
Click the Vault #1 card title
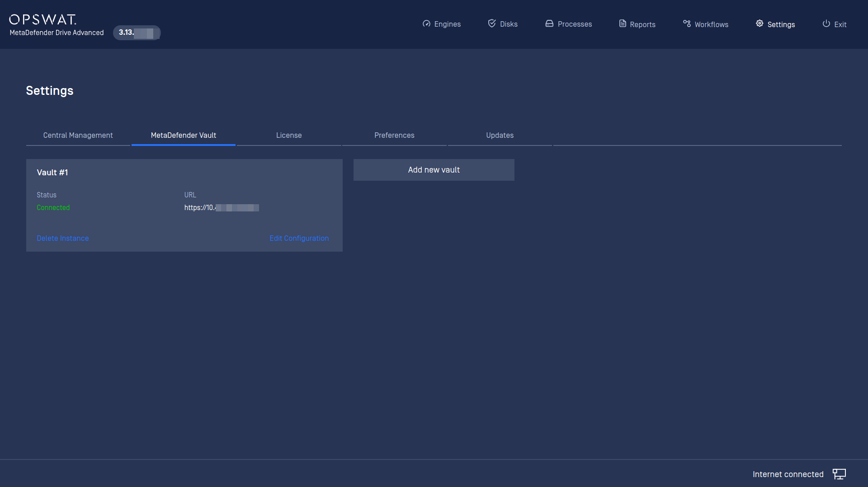(52, 173)
